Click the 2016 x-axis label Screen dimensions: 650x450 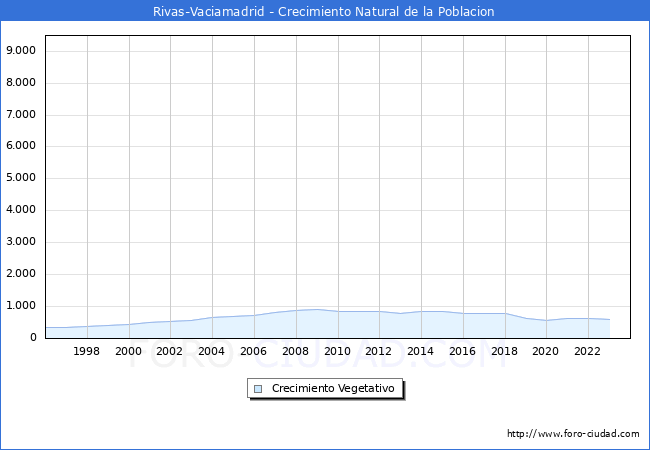(462, 351)
